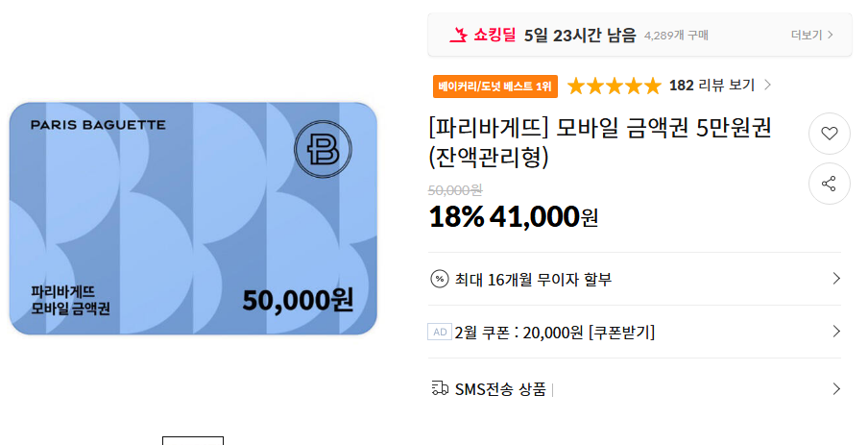Image resolution: width=868 pixels, height=445 pixels.
Task: Click the delivery truck icon for SMS전송
Action: pyautogui.click(x=440, y=389)
